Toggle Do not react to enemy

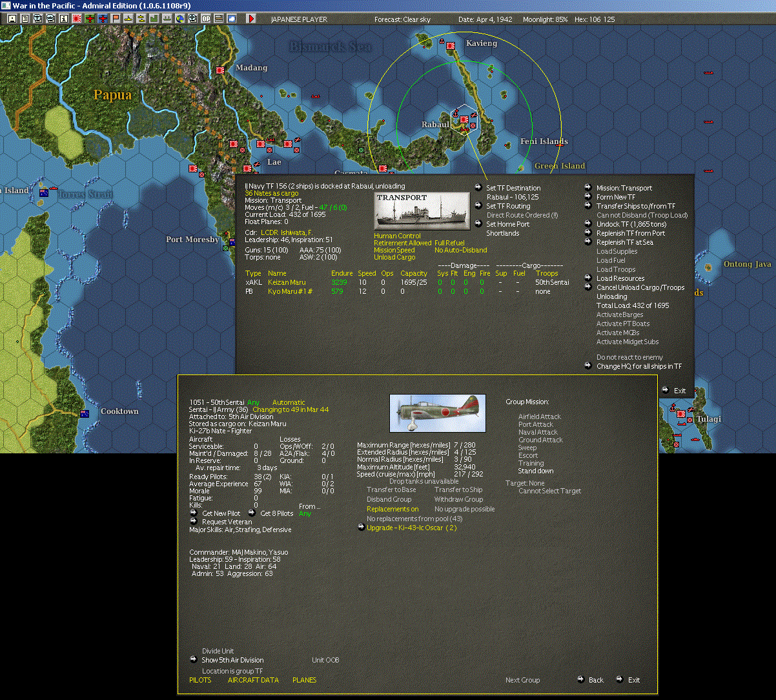[x=629, y=357]
